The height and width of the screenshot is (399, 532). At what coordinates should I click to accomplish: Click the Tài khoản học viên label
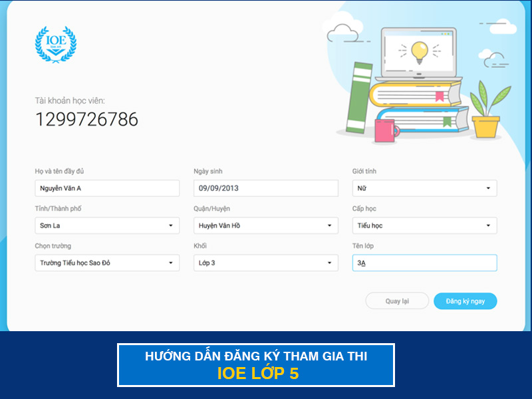tap(70, 101)
